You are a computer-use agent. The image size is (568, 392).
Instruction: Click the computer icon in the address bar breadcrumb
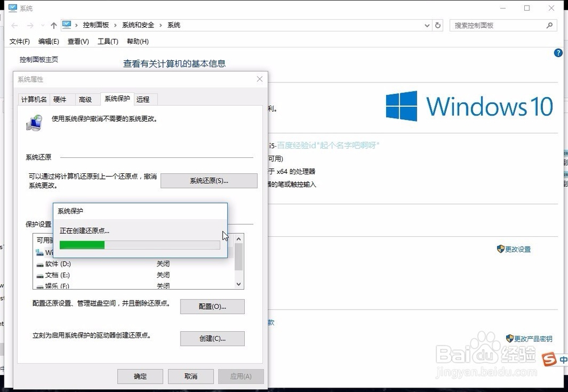(x=66, y=25)
